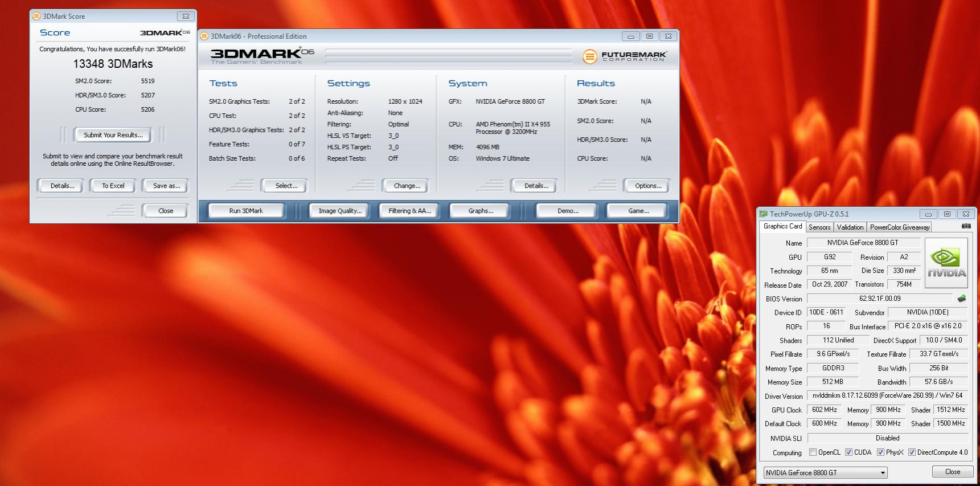Switch to the Sensors tab
980x486 pixels.
(x=819, y=227)
